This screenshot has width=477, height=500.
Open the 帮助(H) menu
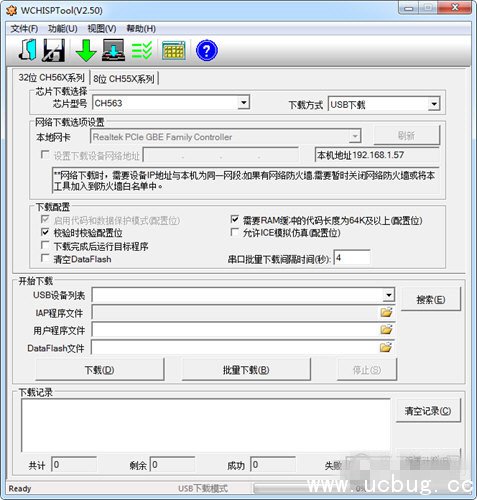141,29
